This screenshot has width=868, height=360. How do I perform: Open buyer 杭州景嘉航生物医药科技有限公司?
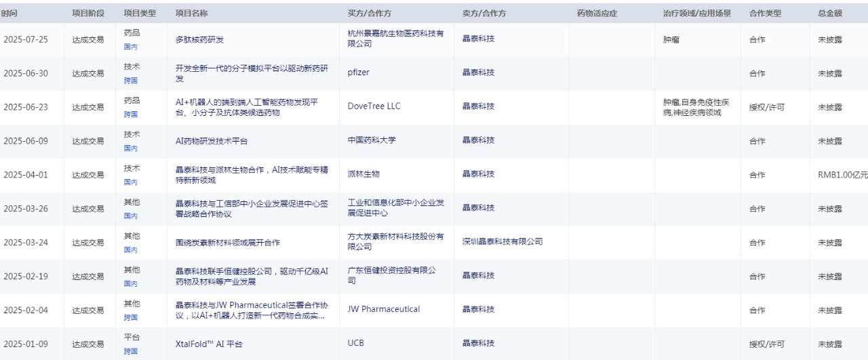[x=396, y=39]
